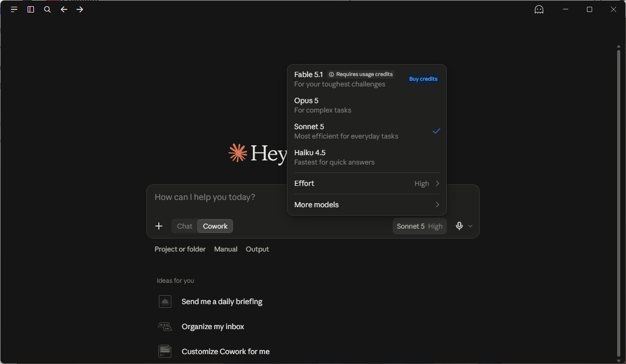This screenshot has height=364, width=626.
Task: Expand the More models submenu
Action: [367, 205]
